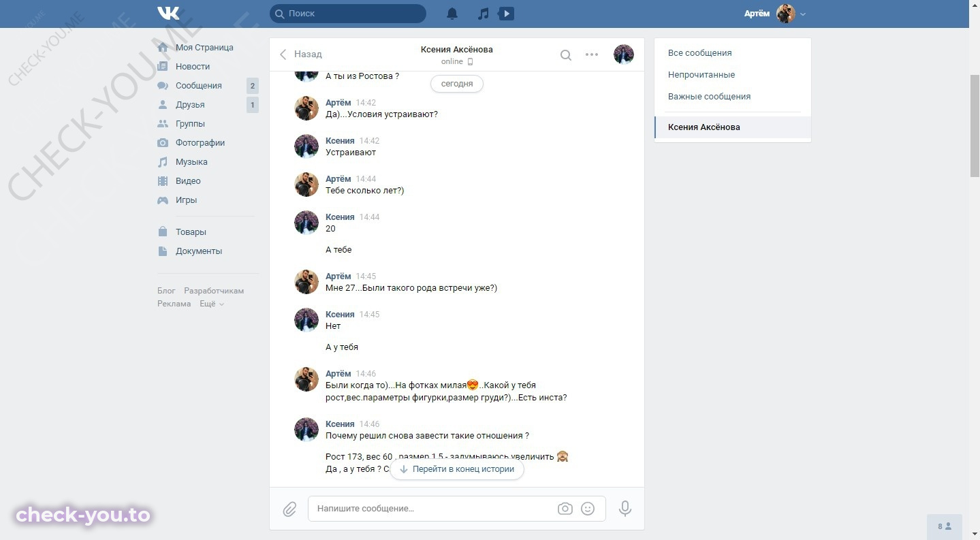Click Артём name on 14:42 message
980x540 pixels.
point(338,103)
